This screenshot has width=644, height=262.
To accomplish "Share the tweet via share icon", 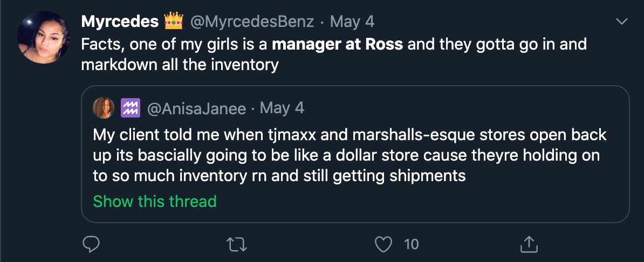I will tap(529, 244).
